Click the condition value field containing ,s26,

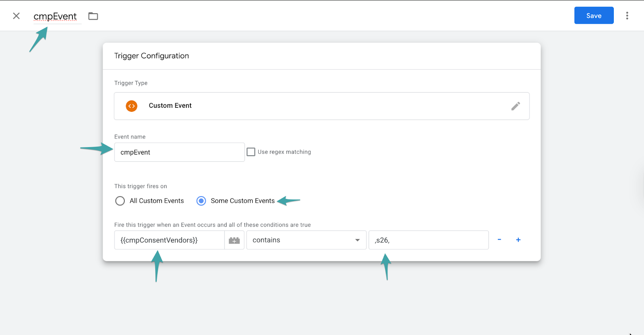point(428,240)
